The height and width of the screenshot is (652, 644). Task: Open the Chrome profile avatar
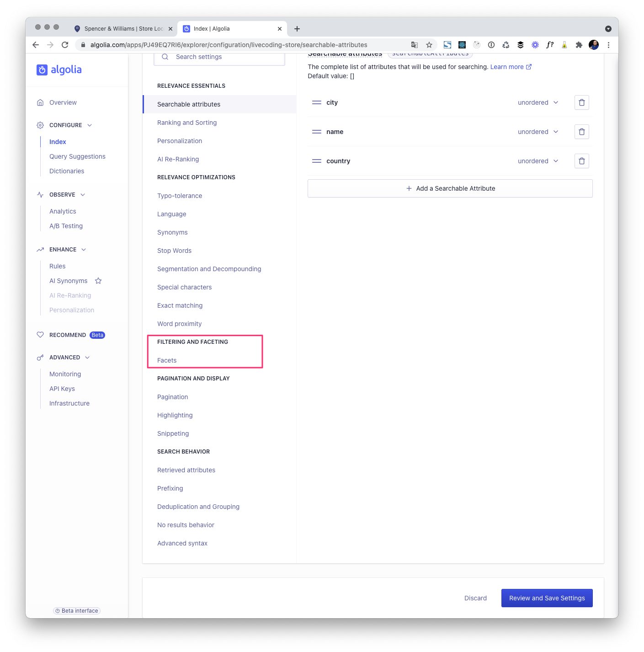click(594, 45)
